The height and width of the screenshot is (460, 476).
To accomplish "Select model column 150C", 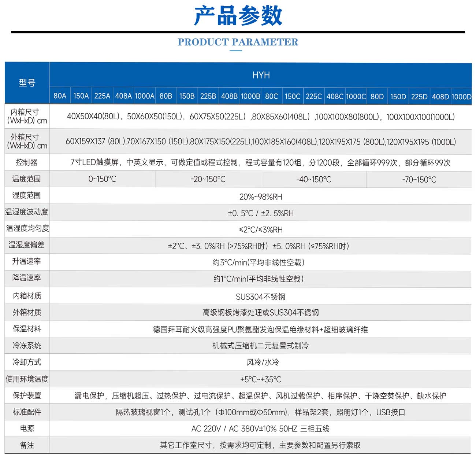I will pos(293,96).
